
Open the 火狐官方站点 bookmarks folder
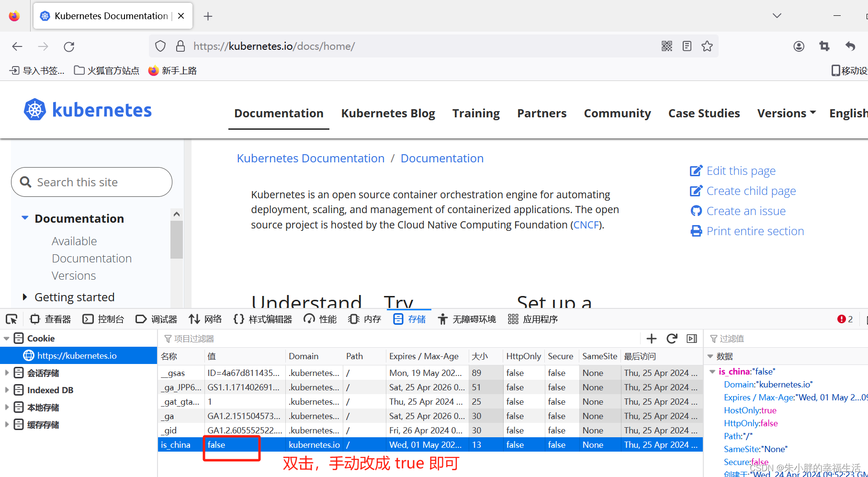[x=107, y=71]
